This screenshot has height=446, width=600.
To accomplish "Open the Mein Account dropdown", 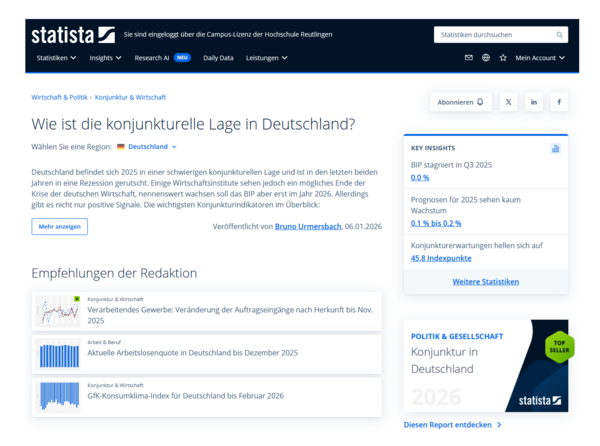I will point(539,58).
